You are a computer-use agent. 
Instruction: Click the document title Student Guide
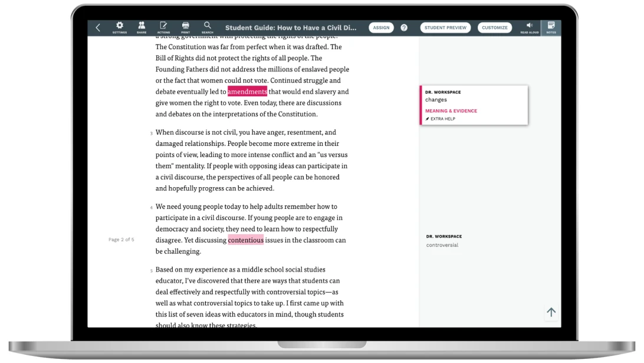pyautogui.click(x=291, y=28)
